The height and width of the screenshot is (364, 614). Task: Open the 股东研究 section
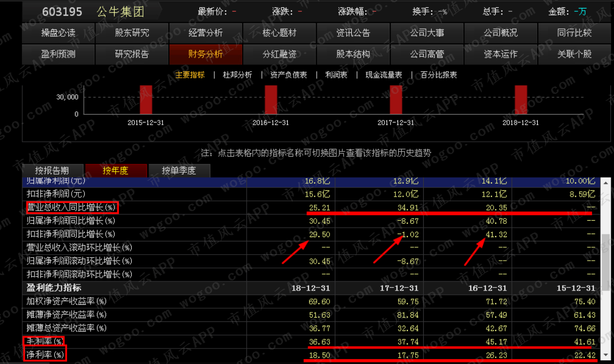point(132,33)
